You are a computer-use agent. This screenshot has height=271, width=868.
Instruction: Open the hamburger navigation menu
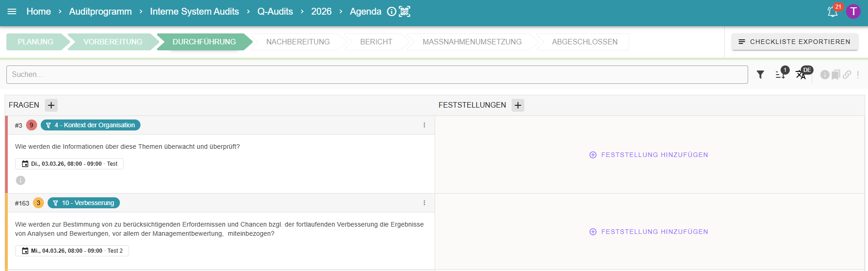12,11
